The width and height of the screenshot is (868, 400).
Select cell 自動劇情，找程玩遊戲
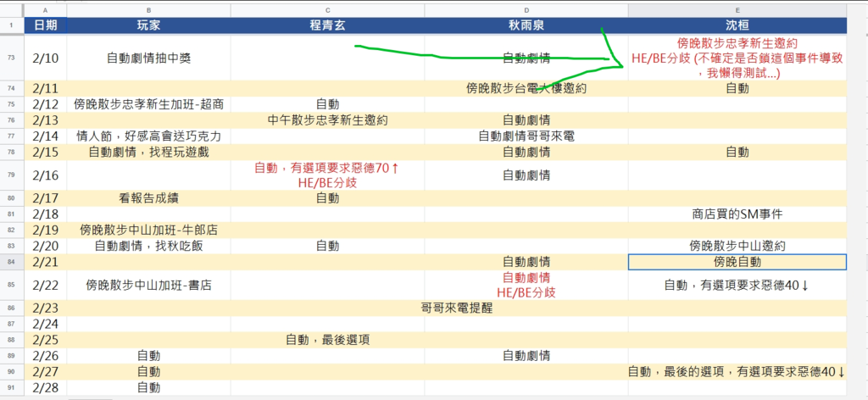[x=149, y=153]
